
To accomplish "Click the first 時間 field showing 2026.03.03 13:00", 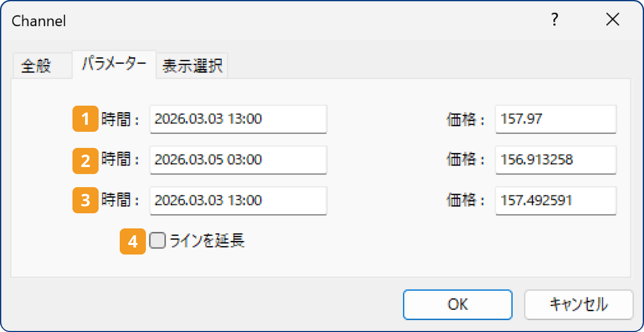I will pyautogui.click(x=238, y=119).
